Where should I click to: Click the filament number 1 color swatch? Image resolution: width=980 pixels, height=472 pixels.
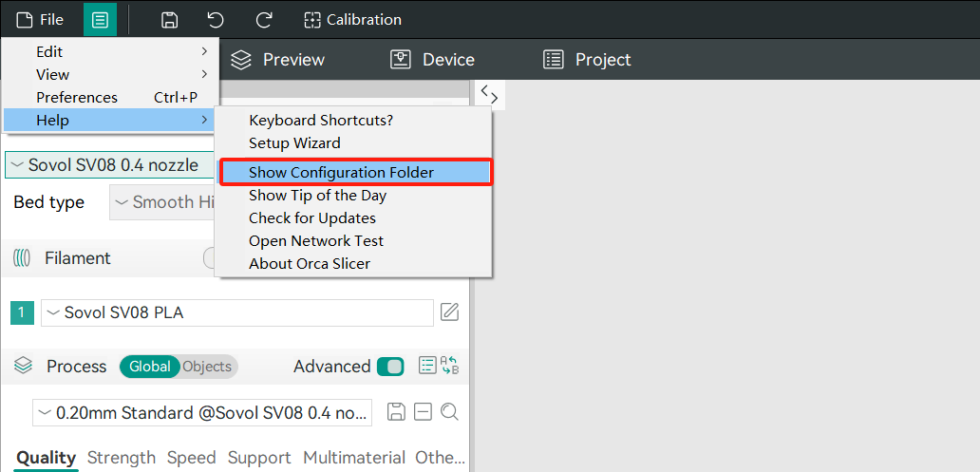click(x=23, y=312)
